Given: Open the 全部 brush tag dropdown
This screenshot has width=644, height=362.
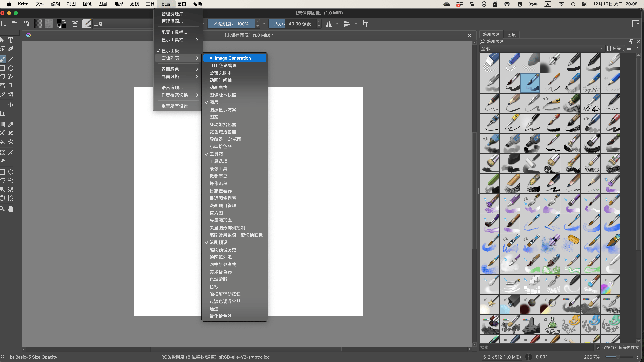Looking at the screenshot, I should [x=541, y=49].
